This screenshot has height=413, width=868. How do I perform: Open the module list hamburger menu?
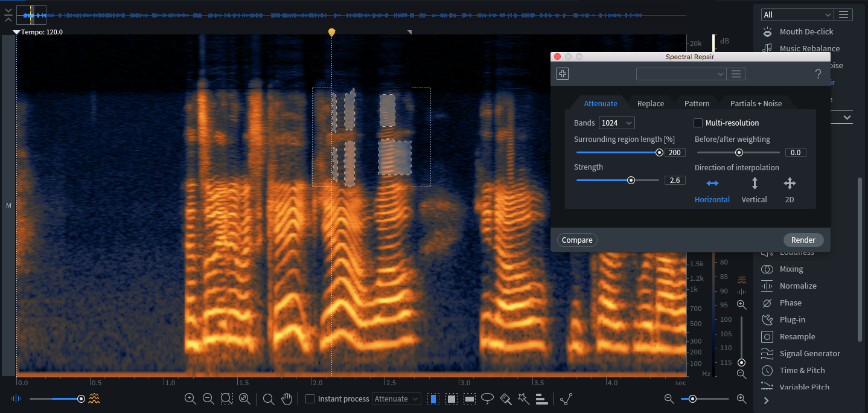[x=844, y=14]
